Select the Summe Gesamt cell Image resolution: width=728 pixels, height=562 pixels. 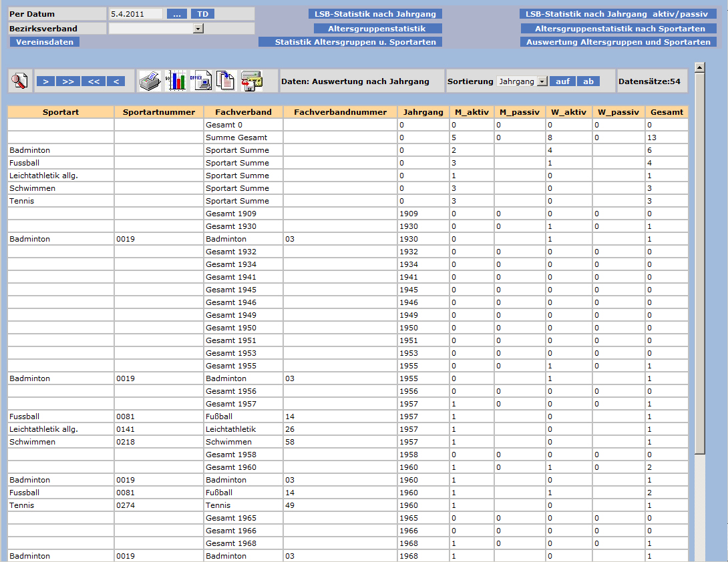(243, 138)
